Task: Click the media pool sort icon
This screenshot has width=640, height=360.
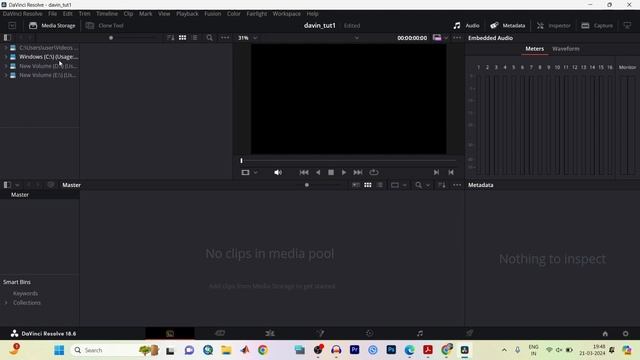Action: [x=442, y=185]
